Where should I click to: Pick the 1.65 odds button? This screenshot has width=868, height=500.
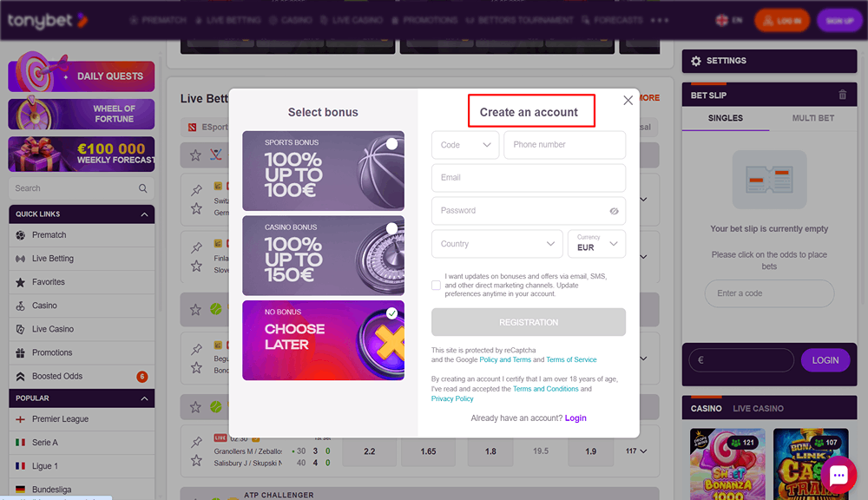coord(428,451)
